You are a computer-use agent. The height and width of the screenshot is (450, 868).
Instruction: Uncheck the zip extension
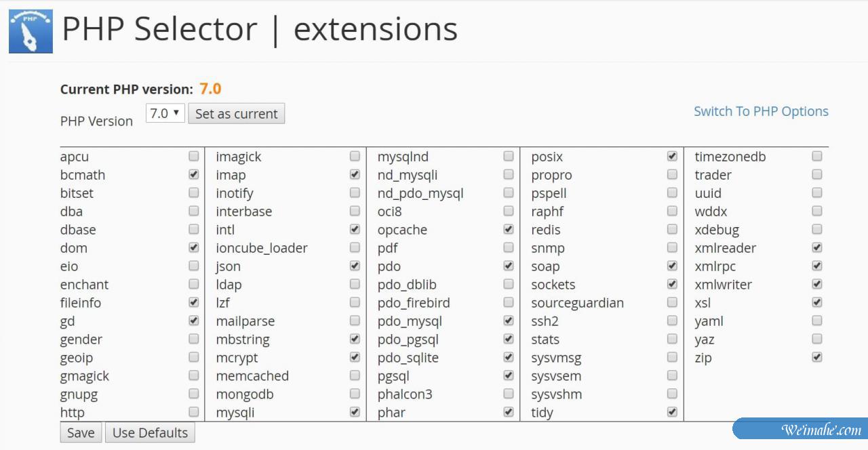coord(817,357)
